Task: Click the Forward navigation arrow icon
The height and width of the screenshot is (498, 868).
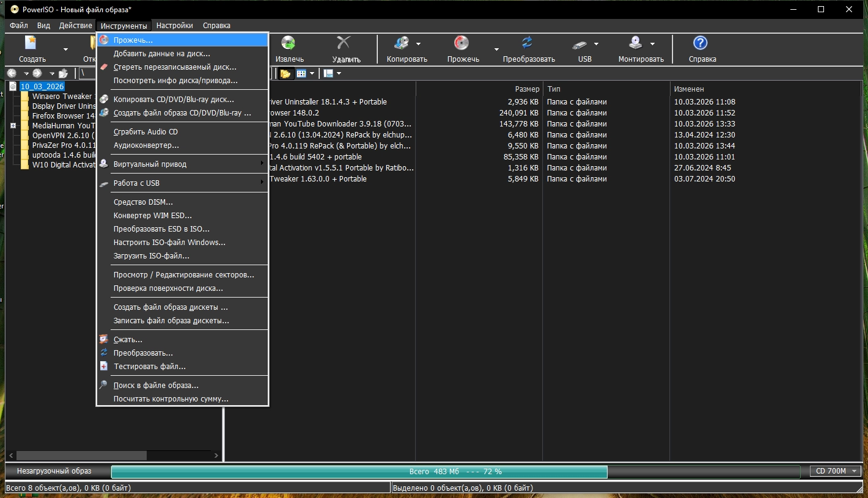Action: (x=37, y=73)
